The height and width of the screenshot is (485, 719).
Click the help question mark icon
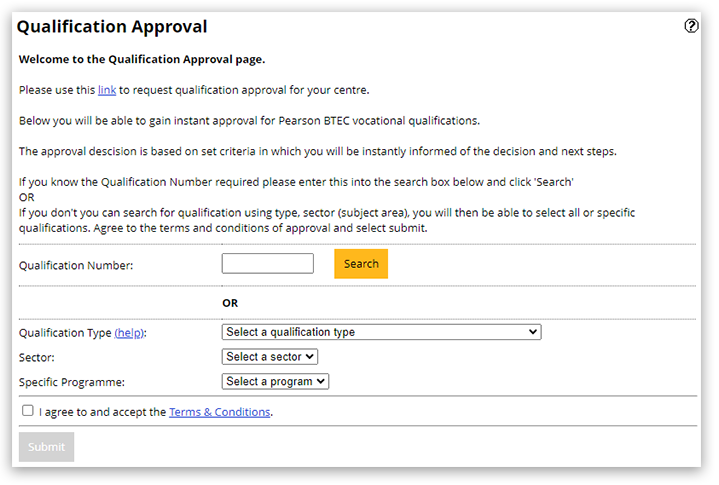click(691, 27)
